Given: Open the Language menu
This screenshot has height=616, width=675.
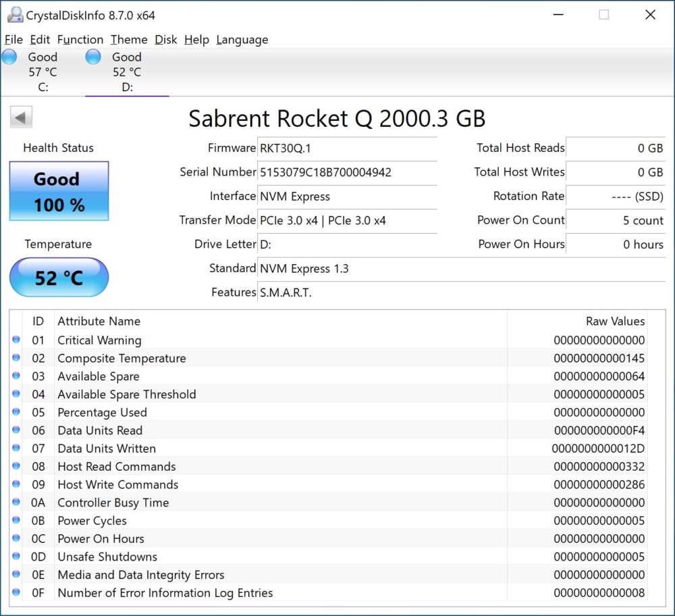Looking at the screenshot, I should (242, 40).
